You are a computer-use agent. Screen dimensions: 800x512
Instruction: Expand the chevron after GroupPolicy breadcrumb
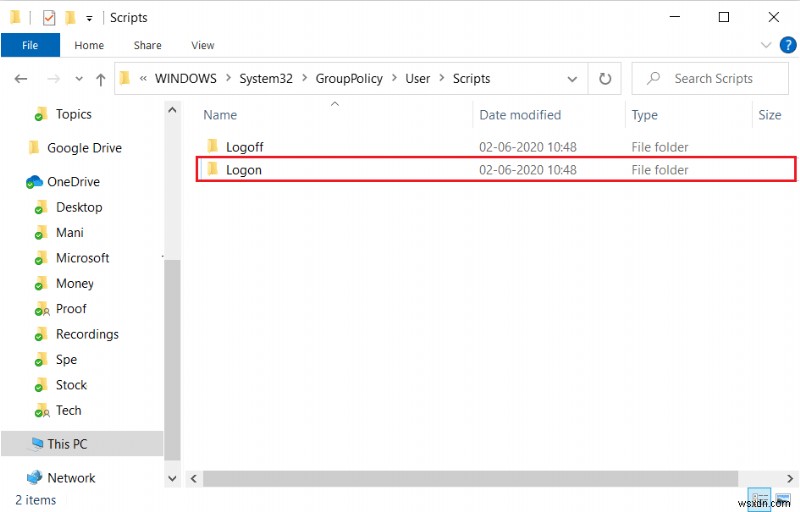(394, 78)
